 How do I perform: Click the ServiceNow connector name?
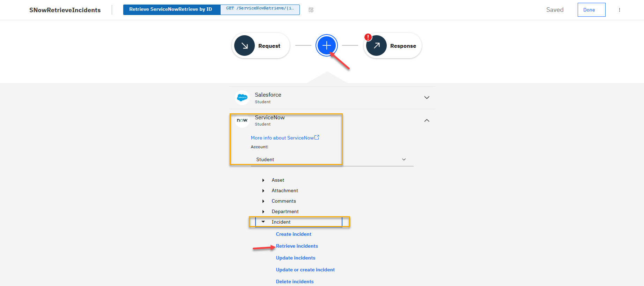(270, 118)
